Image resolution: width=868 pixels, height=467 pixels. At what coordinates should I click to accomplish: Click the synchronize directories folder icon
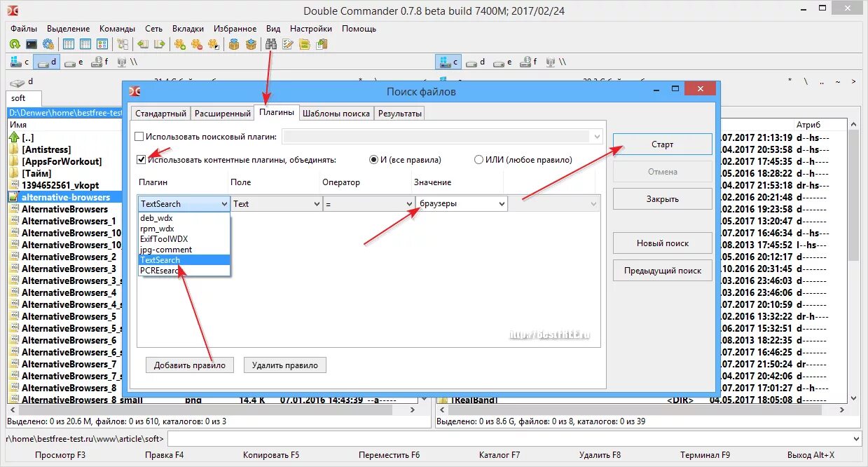pos(305,44)
